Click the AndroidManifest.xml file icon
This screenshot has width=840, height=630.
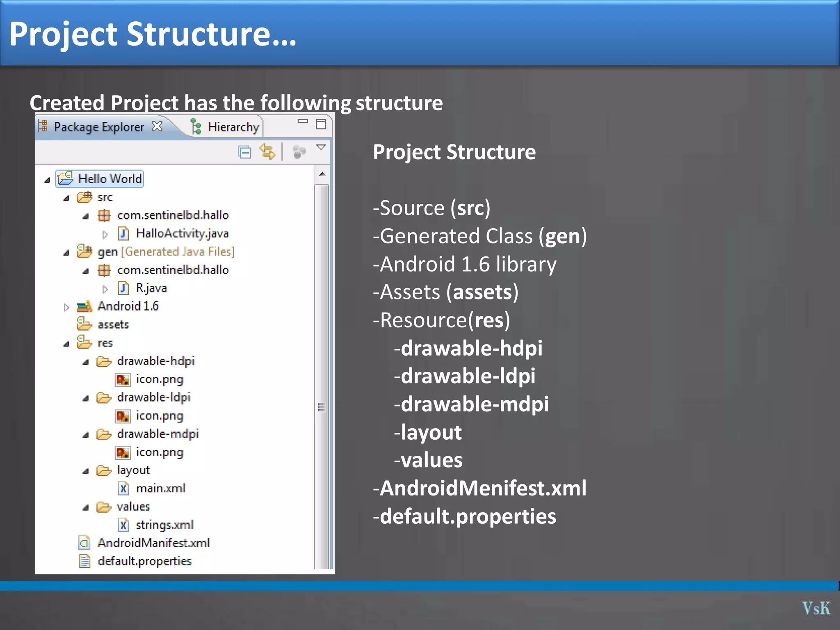pos(84,543)
